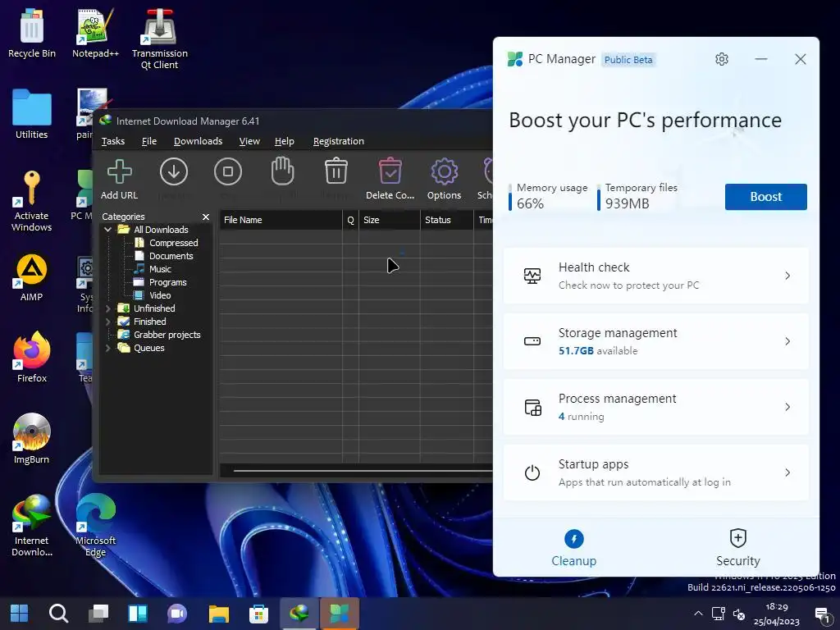Screen dimensions: 840x630
Task: Collapse the All Downloads tree node
Action: [107, 230]
